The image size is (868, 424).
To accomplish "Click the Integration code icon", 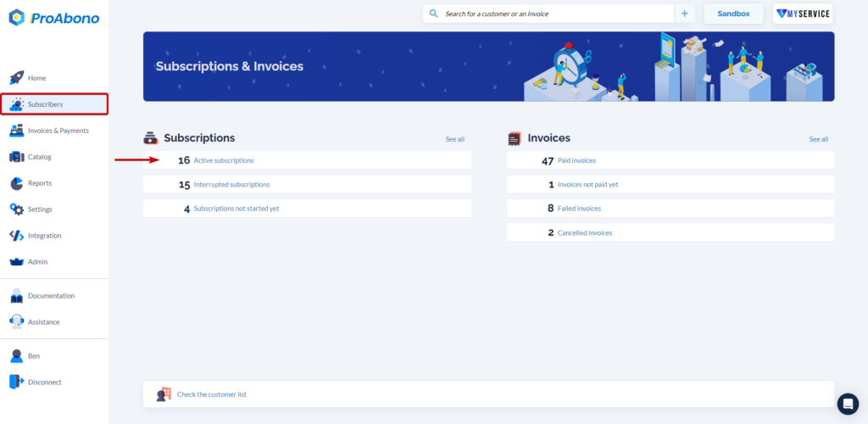I will pyautogui.click(x=17, y=235).
